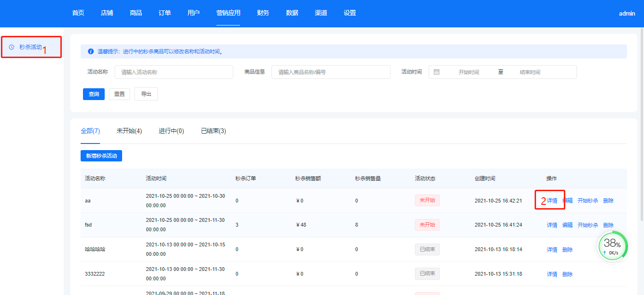The width and height of the screenshot is (644, 295).
Task: Switch to the 未开始(4) tab
Action: 129,131
